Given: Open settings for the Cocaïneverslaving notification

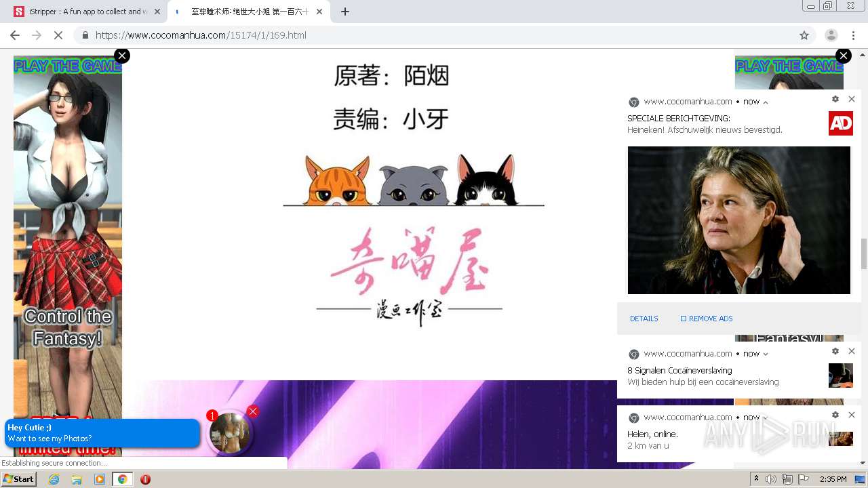Looking at the screenshot, I should point(835,351).
